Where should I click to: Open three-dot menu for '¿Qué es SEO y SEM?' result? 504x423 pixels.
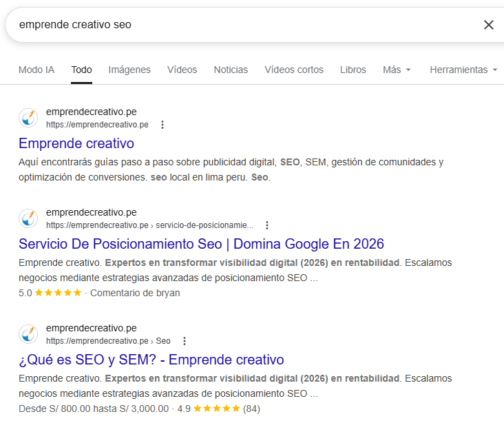(x=184, y=341)
